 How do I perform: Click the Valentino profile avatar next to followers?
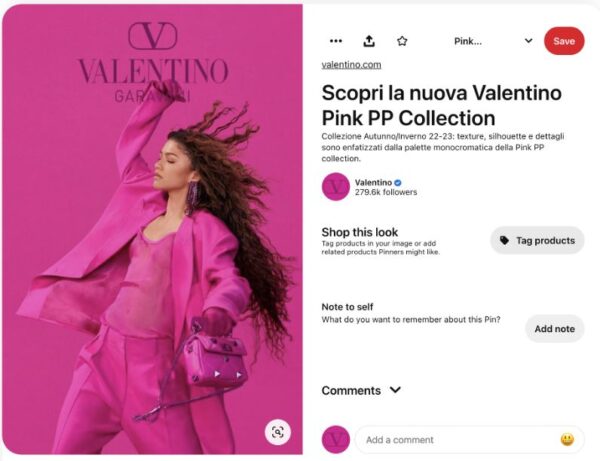coord(336,187)
